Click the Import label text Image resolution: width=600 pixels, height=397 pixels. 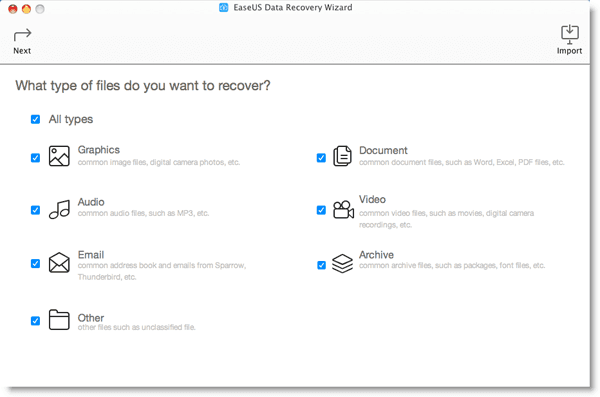[569, 51]
